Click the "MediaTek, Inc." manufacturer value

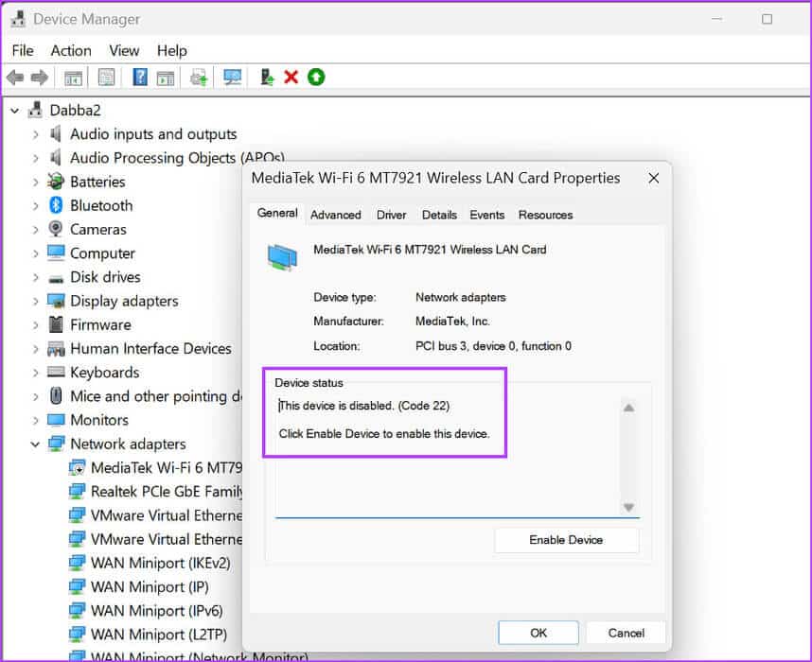pyautogui.click(x=452, y=322)
